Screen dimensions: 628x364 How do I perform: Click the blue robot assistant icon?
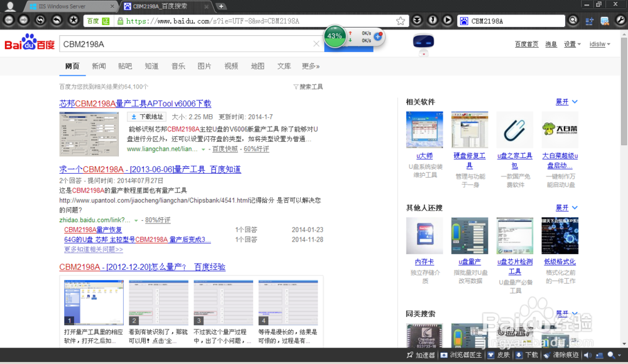(423, 41)
